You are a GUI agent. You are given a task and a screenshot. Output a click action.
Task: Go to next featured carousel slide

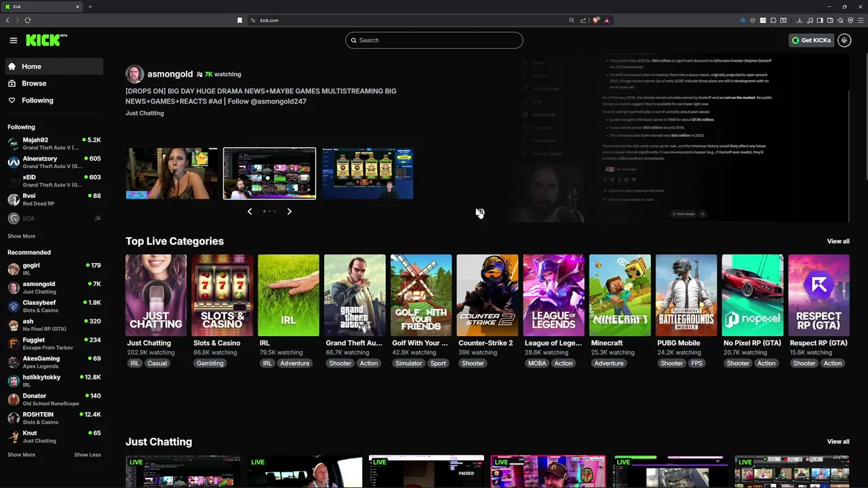pyautogui.click(x=289, y=211)
